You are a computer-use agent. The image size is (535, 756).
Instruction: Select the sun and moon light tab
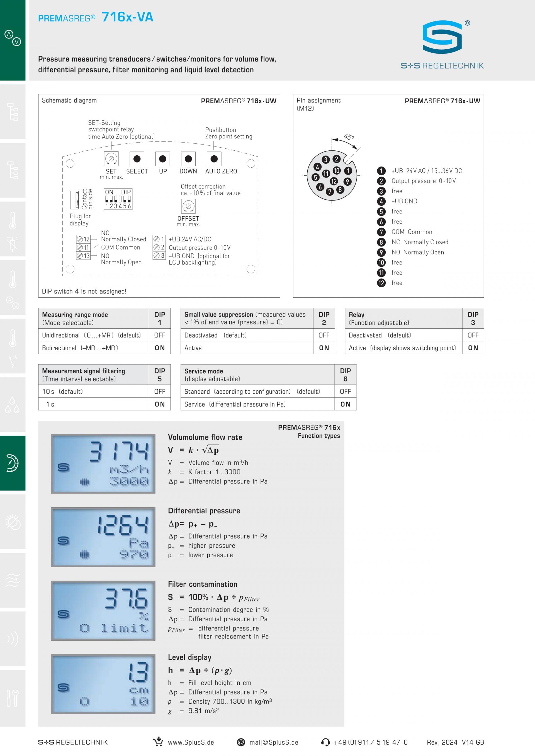13,522
